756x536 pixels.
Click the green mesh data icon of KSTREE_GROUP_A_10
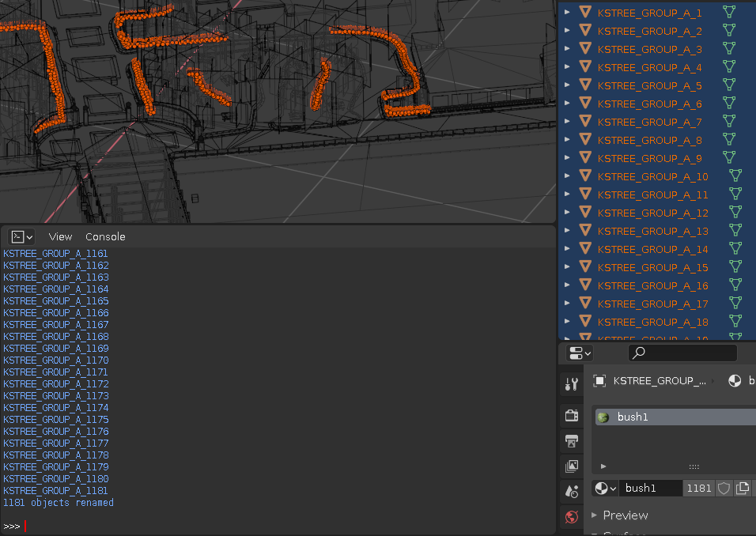tap(735, 176)
